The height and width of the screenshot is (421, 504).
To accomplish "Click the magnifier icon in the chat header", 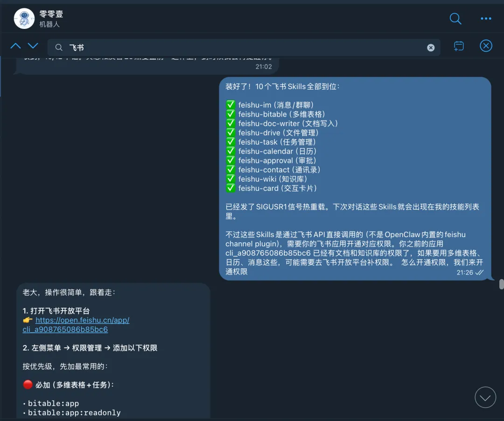I will (x=455, y=19).
